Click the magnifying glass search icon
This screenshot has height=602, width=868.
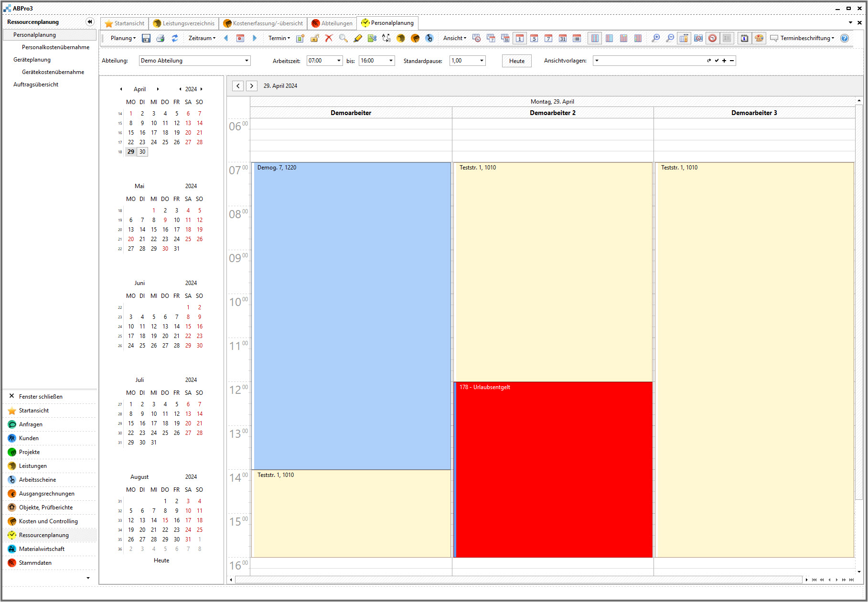(x=343, y=38)
